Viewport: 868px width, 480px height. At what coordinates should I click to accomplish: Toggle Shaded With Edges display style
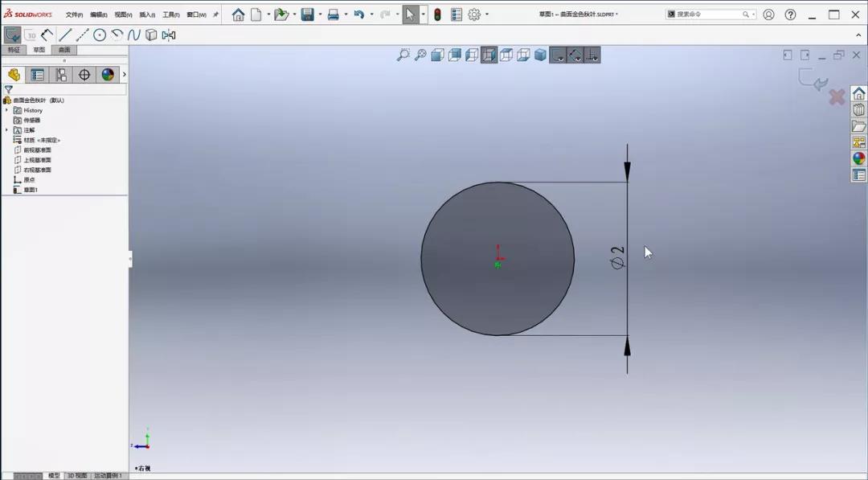[x=438, y=55]
